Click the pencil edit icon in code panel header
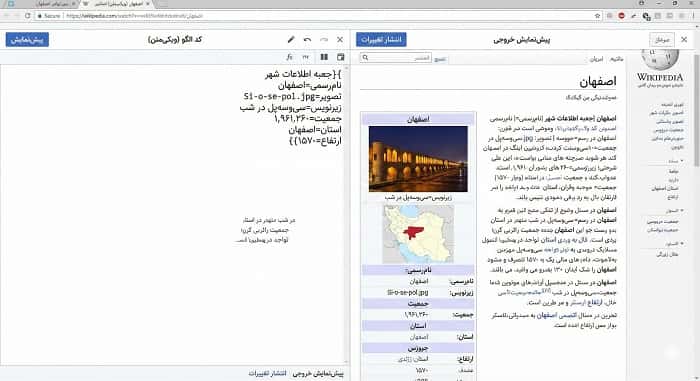Viewport: 700px width, 381px height. click(x=291, y=40)
